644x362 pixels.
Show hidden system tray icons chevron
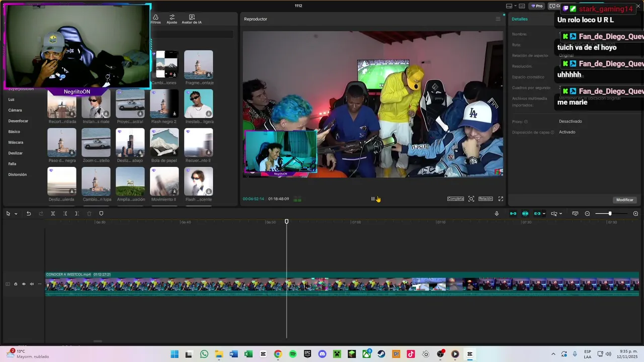tap(553, 354)
